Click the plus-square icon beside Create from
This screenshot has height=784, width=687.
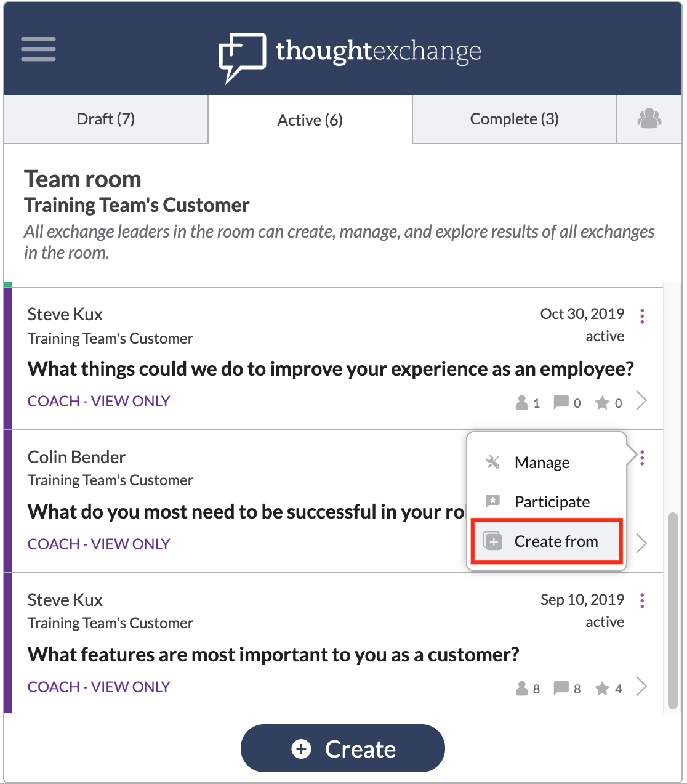[x=493, y=541]
